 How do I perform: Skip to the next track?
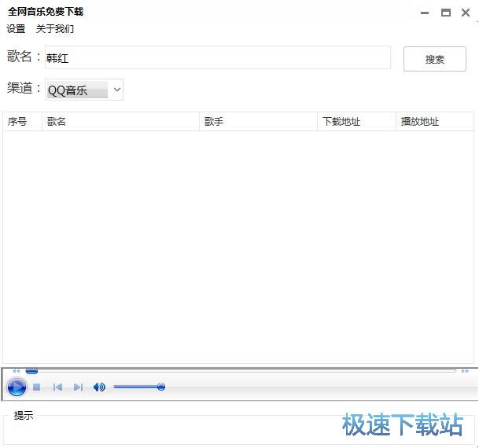pyautogui.click(x=78, y=387)
